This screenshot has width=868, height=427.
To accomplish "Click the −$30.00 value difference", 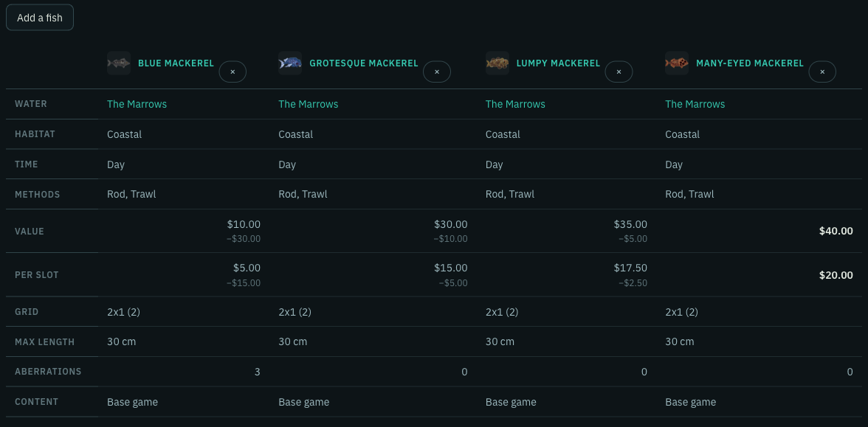I will click(x=244, y=239).
